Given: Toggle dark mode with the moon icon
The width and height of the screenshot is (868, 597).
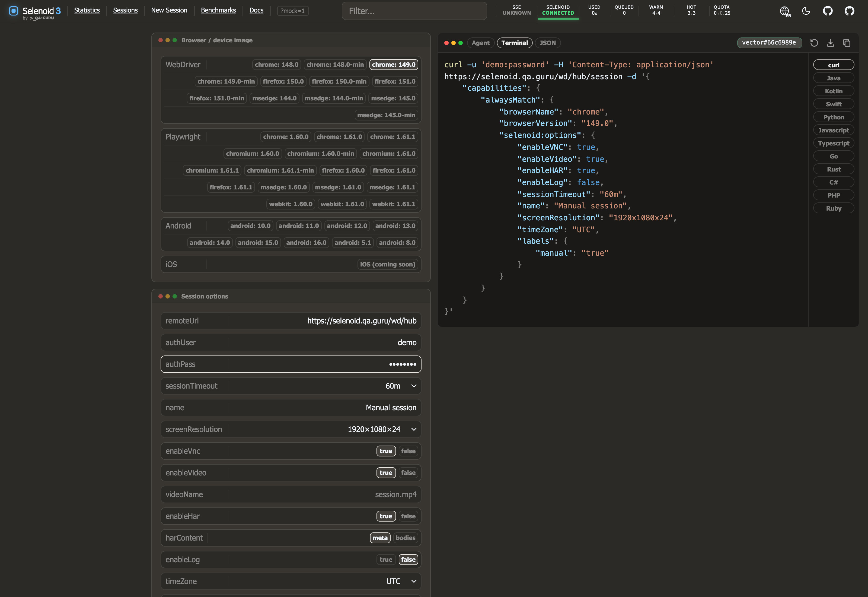Looking at the screenshot, I should 806,11.
